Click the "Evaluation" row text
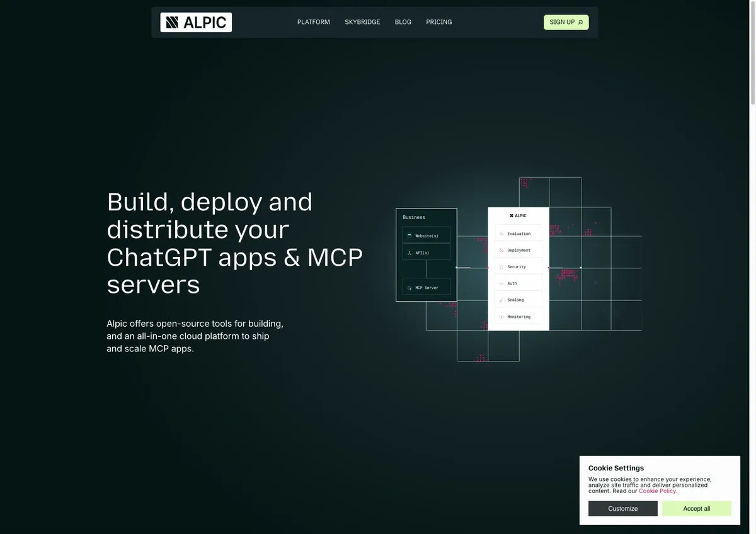The image size is (756, 534). pos(519,234)
